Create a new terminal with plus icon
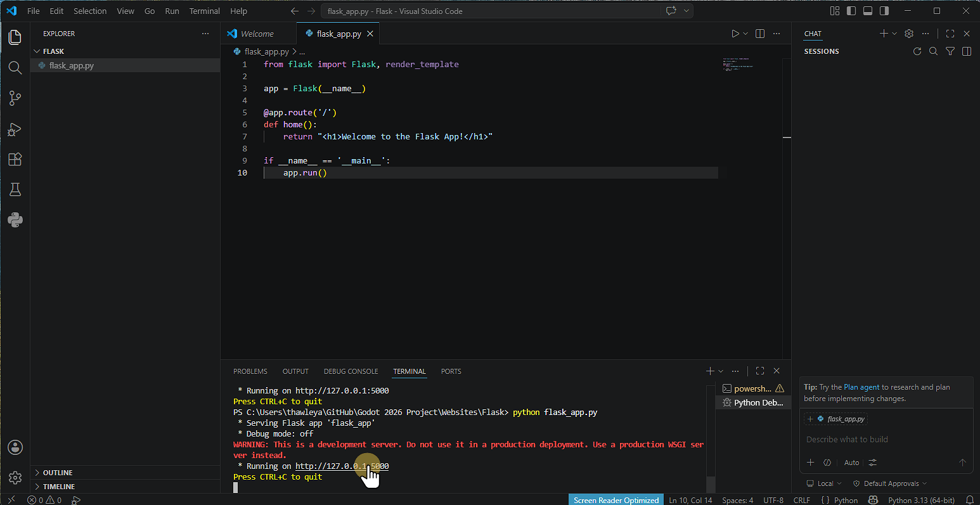Image resolution: width=980 pixels, height=505 pixels. [x=711, y=371]
